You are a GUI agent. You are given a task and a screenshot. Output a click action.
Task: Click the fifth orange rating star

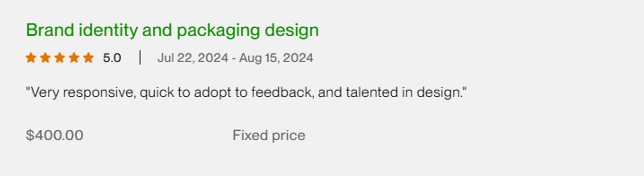(88, 57)
